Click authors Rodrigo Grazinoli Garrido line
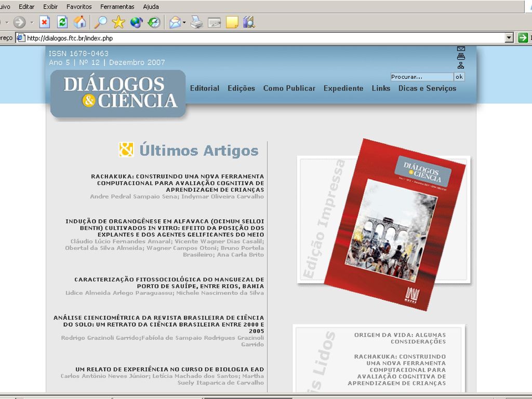The image size is (532, 399). [x=163, y=341]
